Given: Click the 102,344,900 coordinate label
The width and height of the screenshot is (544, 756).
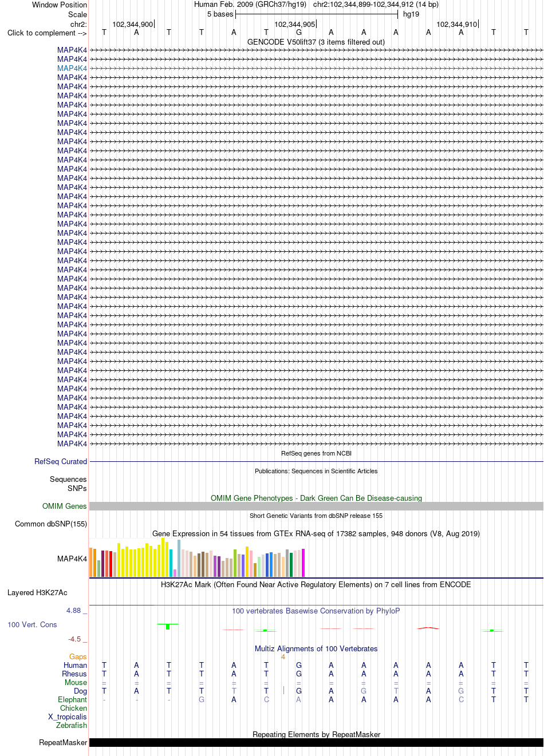Looking at the screenshot, I should point(133,25).
